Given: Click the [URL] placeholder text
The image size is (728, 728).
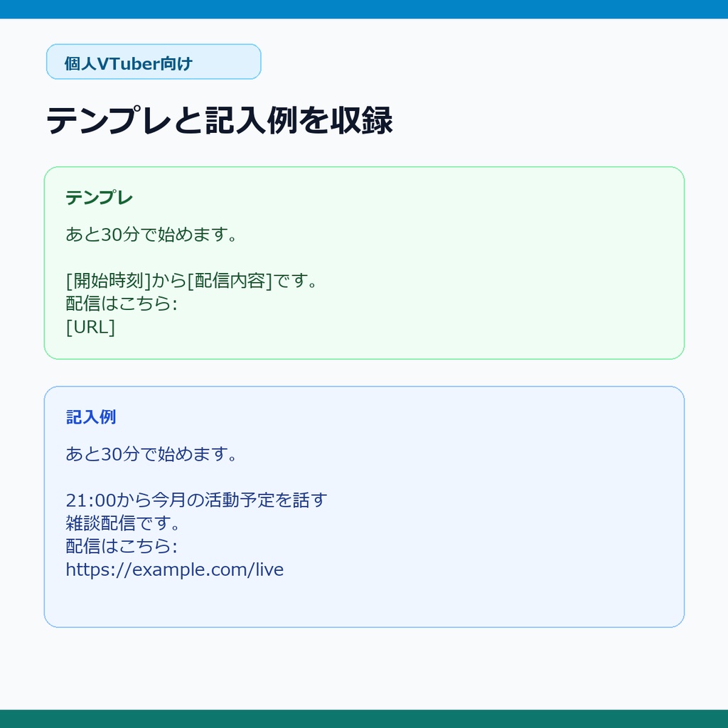Looking at the screenshot, I should [90, 327].
